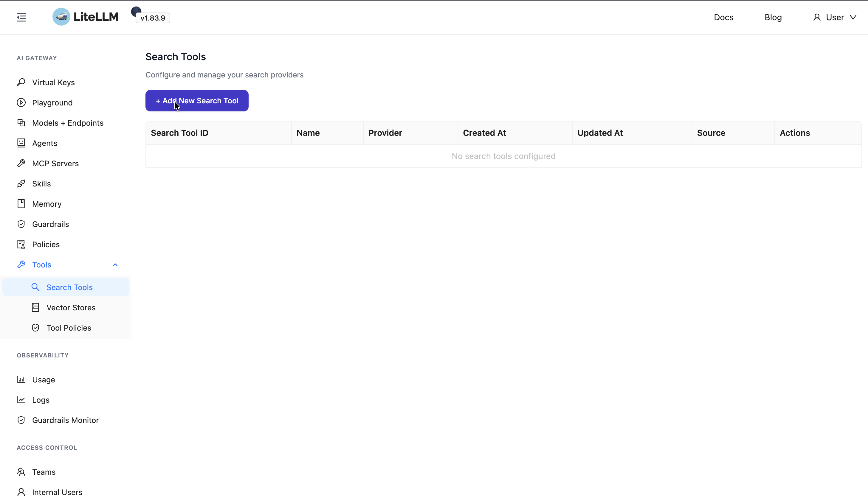Screen dimensions: 868x498
Task: Click the Skills plug icon
Action: tap(21, 184)
